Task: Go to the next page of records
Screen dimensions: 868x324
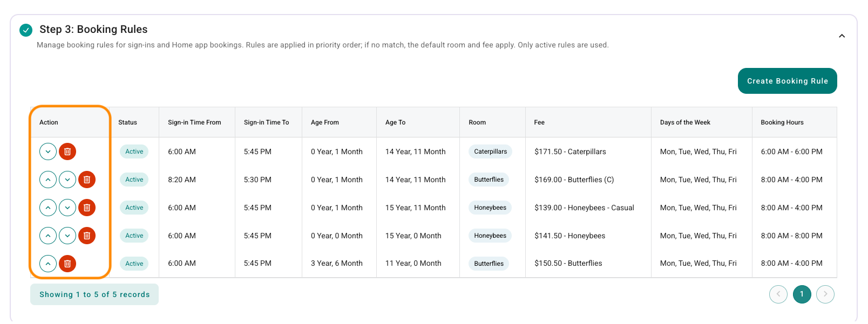Action: point(825,294)
